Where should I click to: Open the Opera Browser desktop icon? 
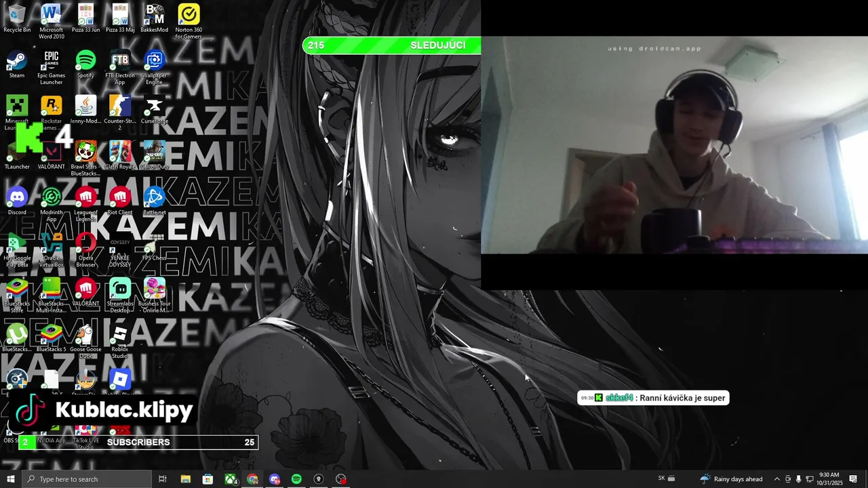point(85,249)
